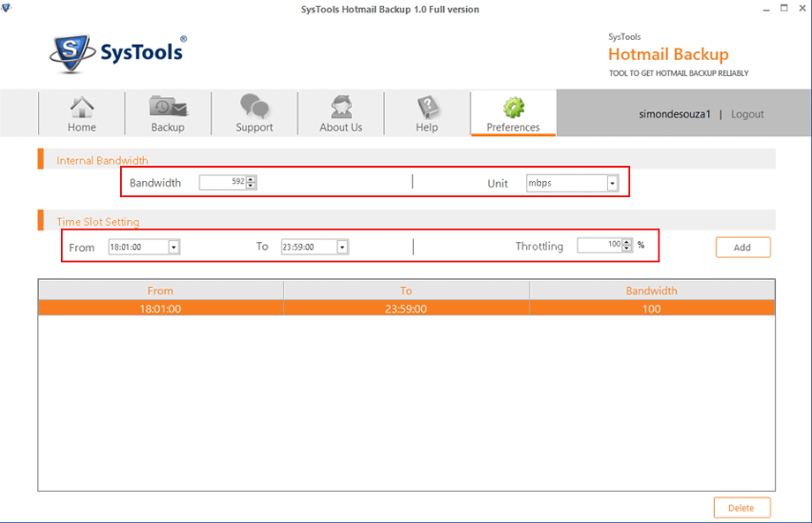Click the Support speech bubbles icon
Image resolution: width=812 pixels, height=523 pixels.
254,106
